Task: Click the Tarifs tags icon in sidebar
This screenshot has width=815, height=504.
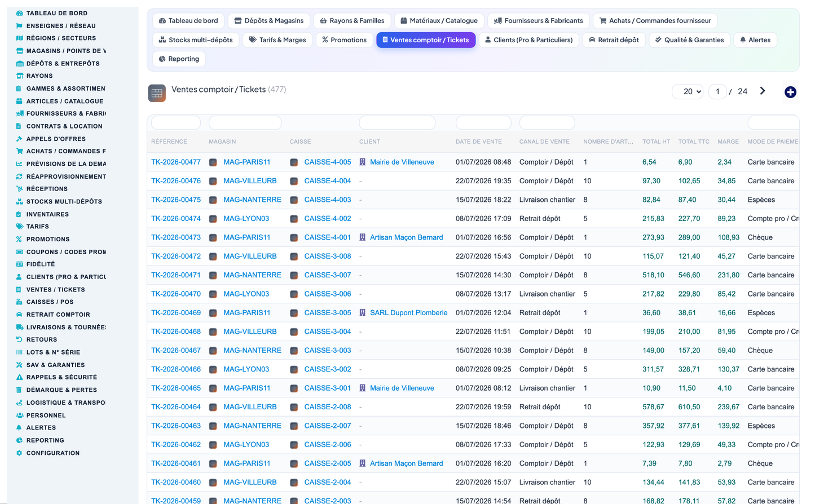Action: click(x=20, y=227)
